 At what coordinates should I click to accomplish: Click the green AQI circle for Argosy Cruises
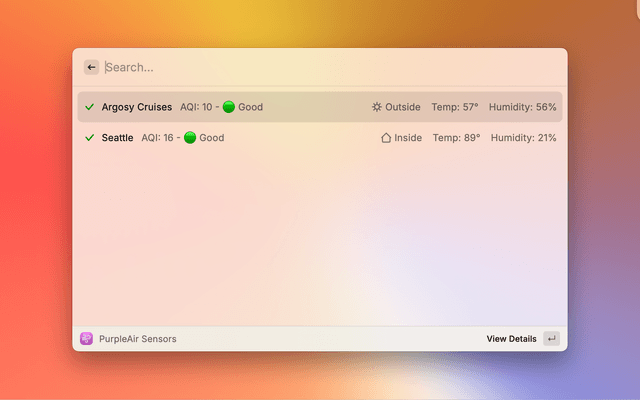tap(228, 107)
